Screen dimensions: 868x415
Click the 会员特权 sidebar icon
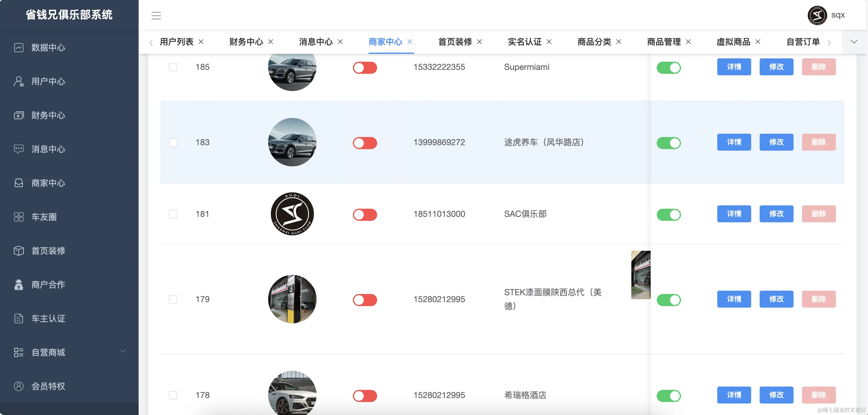tap(19, 386)
